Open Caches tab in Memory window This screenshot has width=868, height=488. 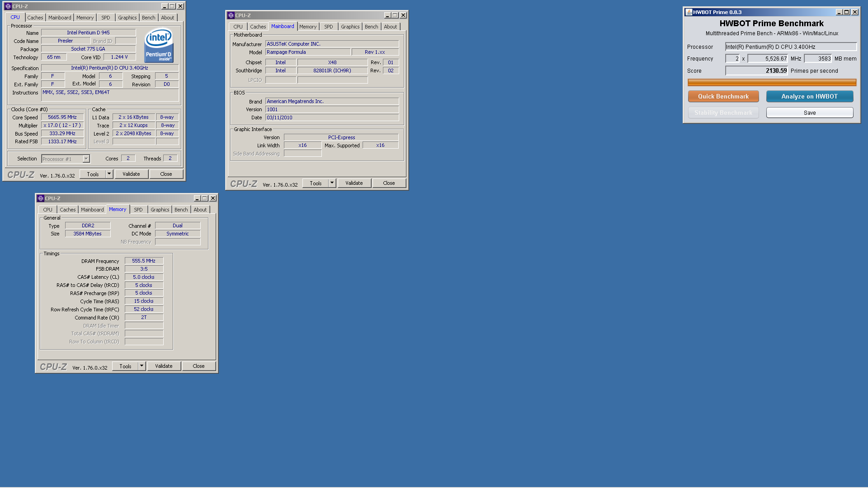click(x=68, y=210)
